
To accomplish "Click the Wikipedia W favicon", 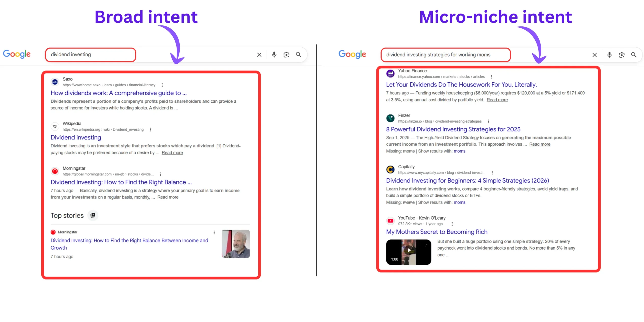I will 55,127.
